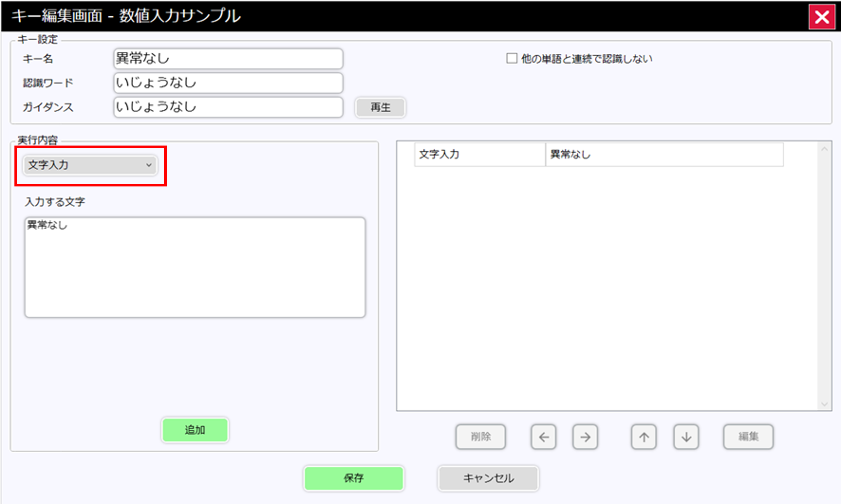Open the 文字入力 action type dropdown
Viewport: 841px width, 504px height.
click(90, 165)
